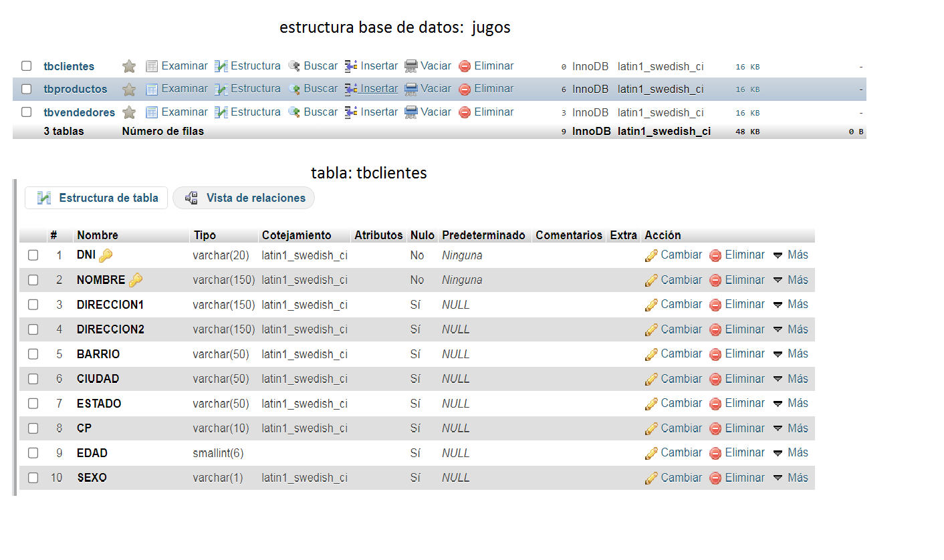Open the Más dropdown for SEXO
Screen dimensions: 944x560
click(x=790, y=478)
